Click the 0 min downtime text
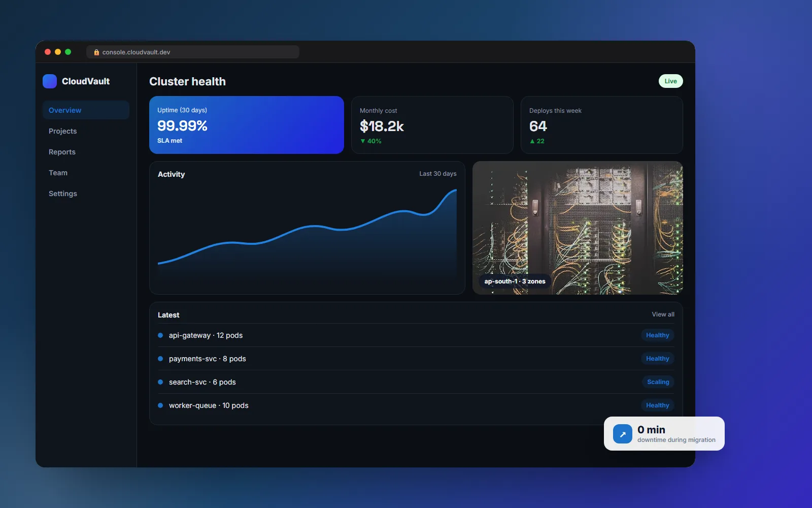 651,430
